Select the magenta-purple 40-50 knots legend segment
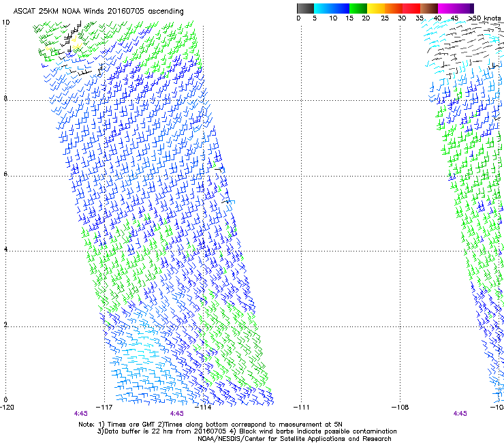The image size is (504, 443). [x=456, y=8]
